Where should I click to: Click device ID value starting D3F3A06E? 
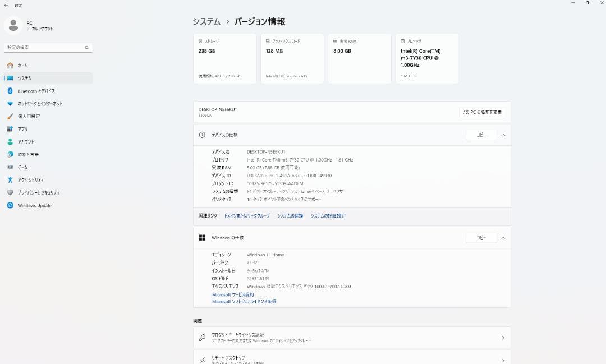pos(289,176)
